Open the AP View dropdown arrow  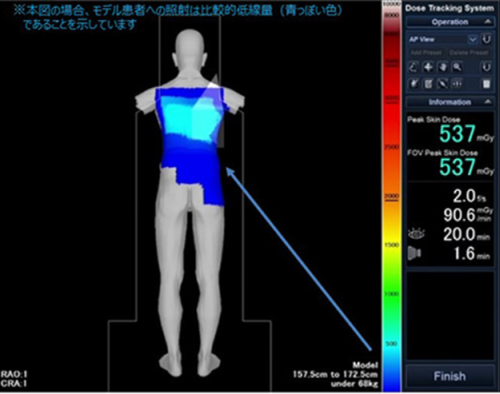473,39
